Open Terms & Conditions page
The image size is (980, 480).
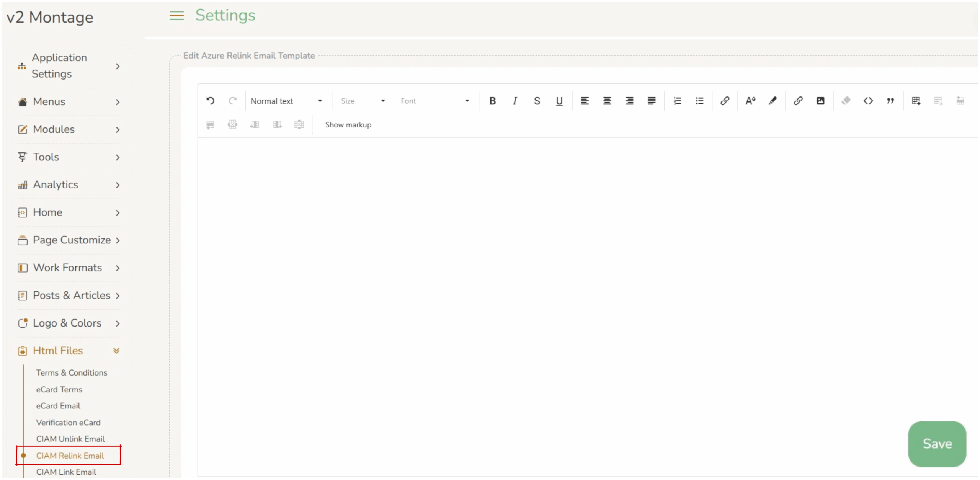tap(72, 372)
